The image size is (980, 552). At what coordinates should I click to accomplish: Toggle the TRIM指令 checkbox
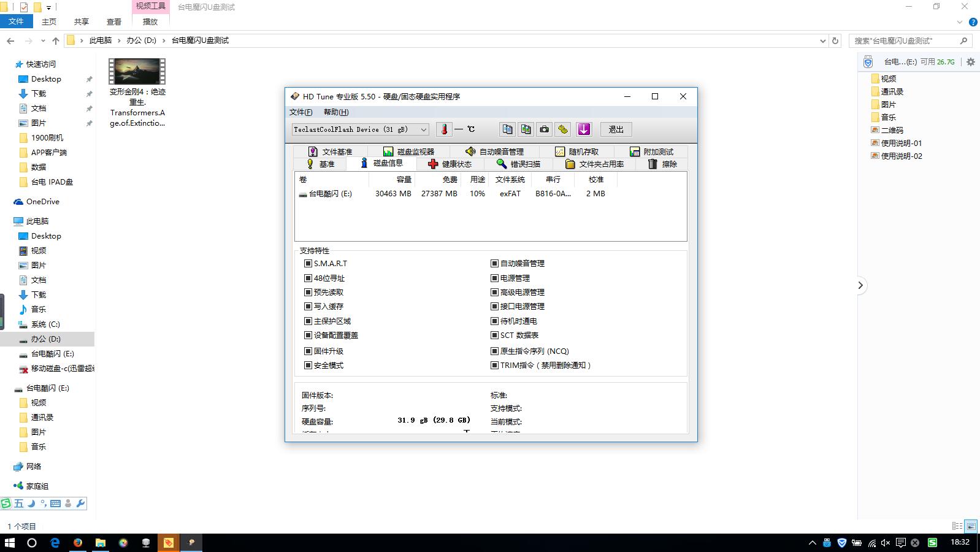coord(494,365)
